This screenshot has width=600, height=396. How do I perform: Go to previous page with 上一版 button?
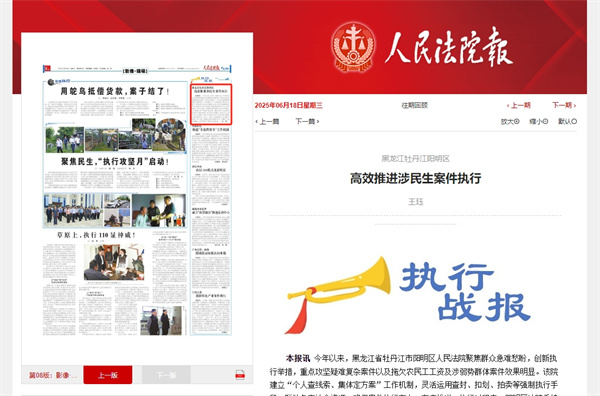[x=108, y=375]
